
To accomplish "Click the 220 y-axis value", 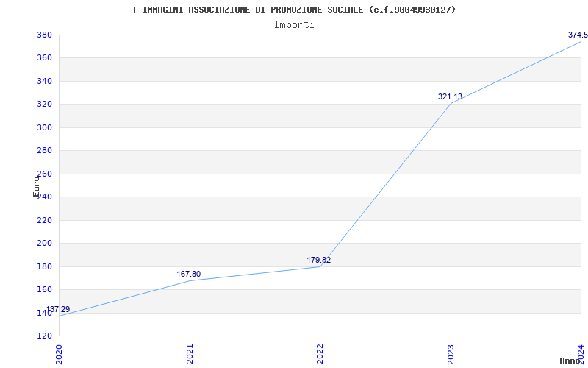I will pyautogui.click(x=44, y=220).
